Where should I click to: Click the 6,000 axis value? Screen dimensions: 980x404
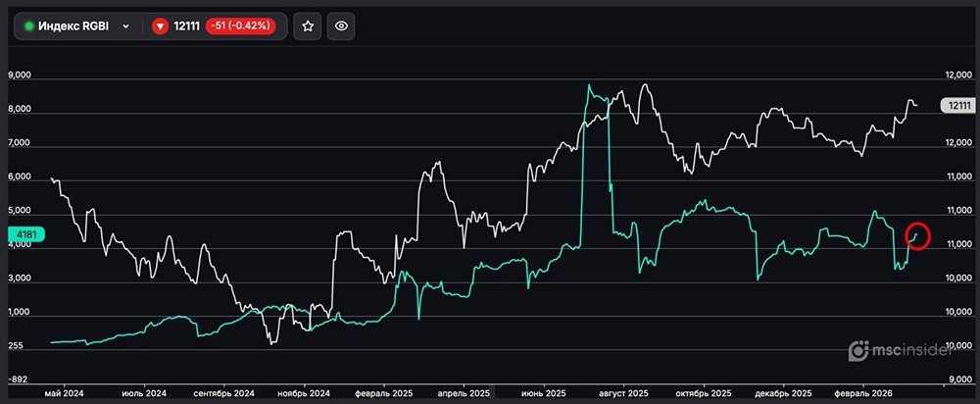19,177
